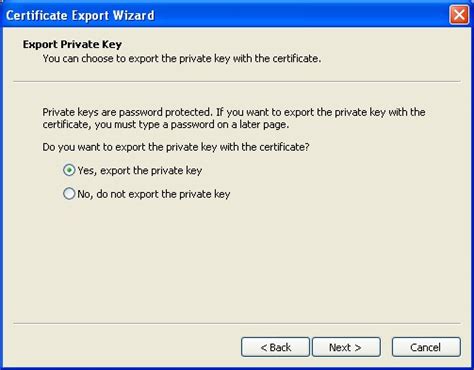This screenshot has height=370, width=474.
Task: Close the wizard using the red X
Action: (x=459, y=15)
